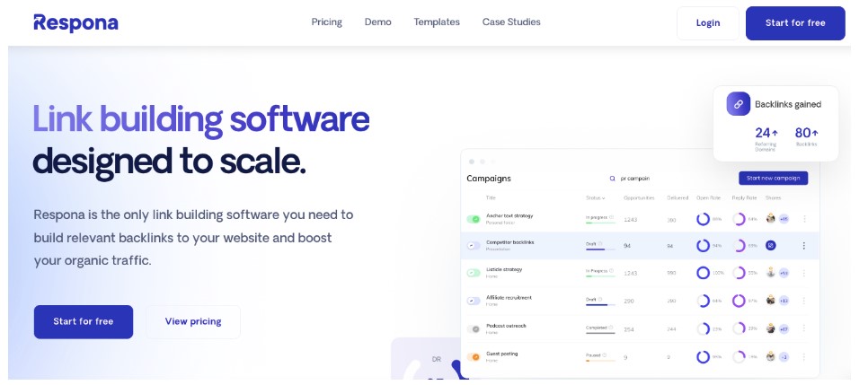Click the Paused progress bar of Guest posting
This screenshot has width=868, height=385.
(x=600, y=361)
